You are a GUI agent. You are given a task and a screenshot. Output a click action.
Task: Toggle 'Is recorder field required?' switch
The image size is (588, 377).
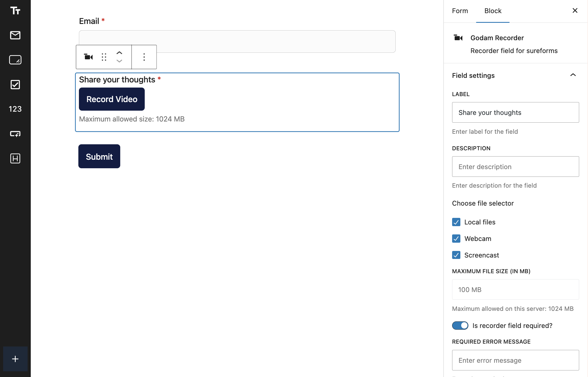coord(460,325)
